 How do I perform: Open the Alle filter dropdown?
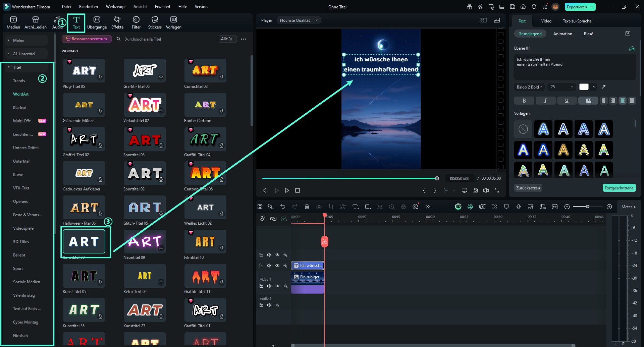(x=228, y=39)
